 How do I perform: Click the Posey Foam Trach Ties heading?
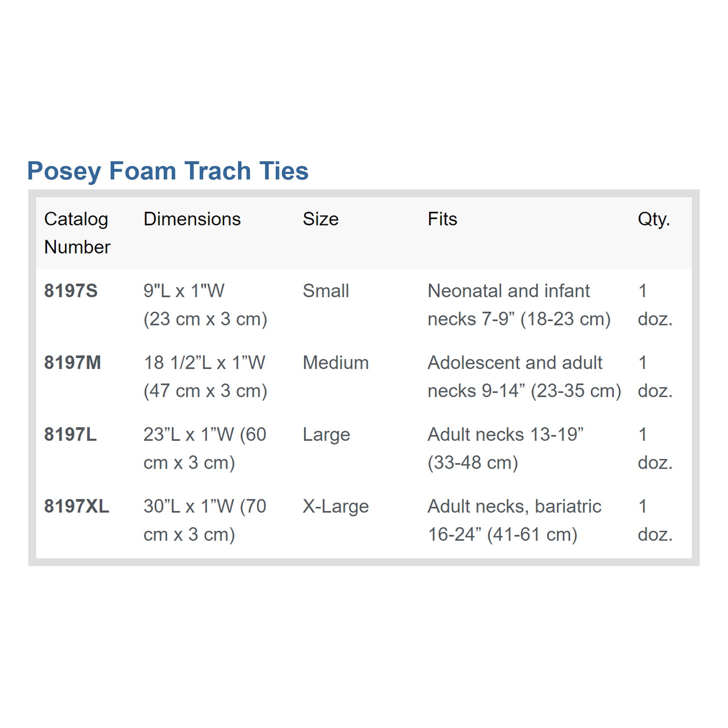[168, 171]
